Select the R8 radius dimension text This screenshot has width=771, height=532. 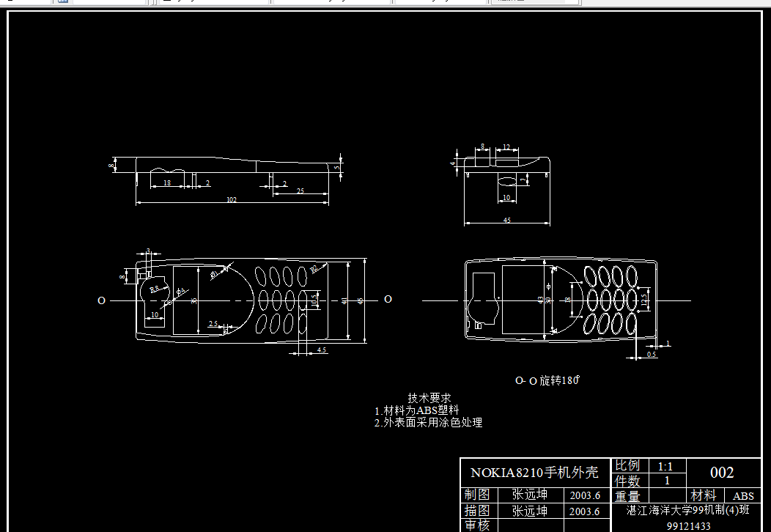155,289
